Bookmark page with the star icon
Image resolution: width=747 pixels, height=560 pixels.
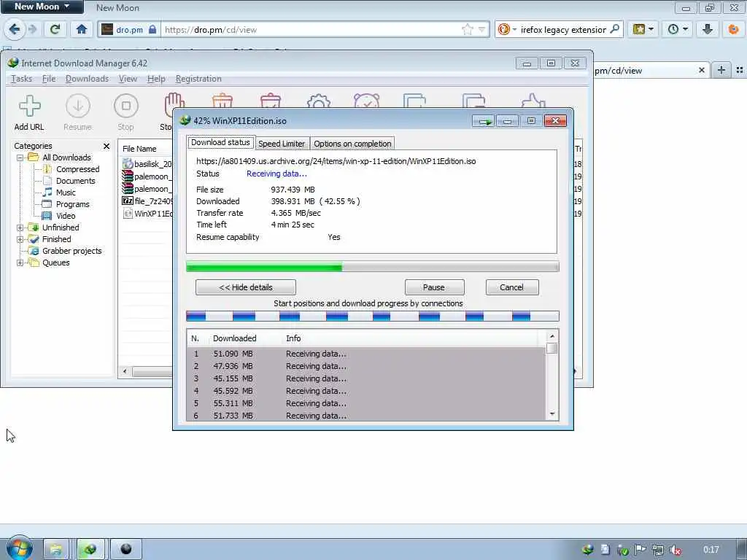tap(468, 29)
